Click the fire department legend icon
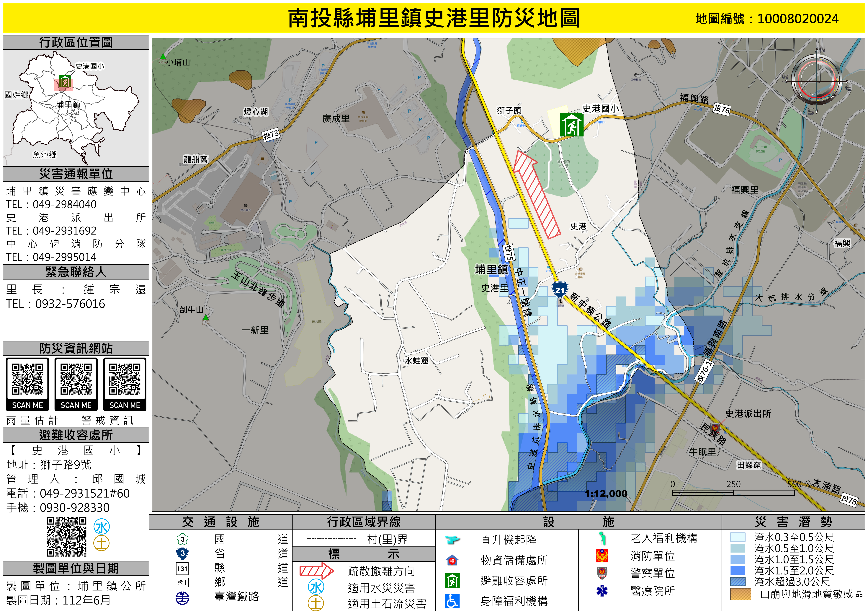 (602, 556)
